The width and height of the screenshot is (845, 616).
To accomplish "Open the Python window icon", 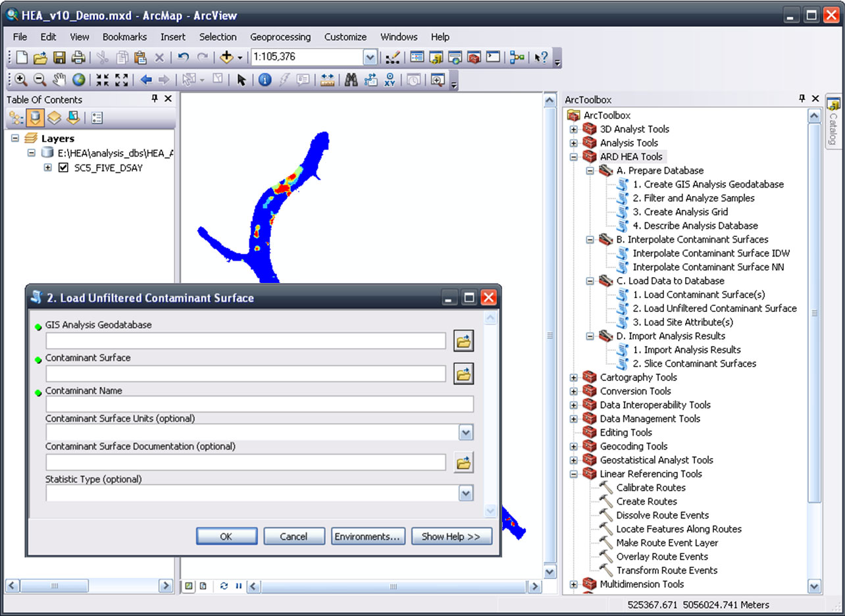I will [493, 57].
